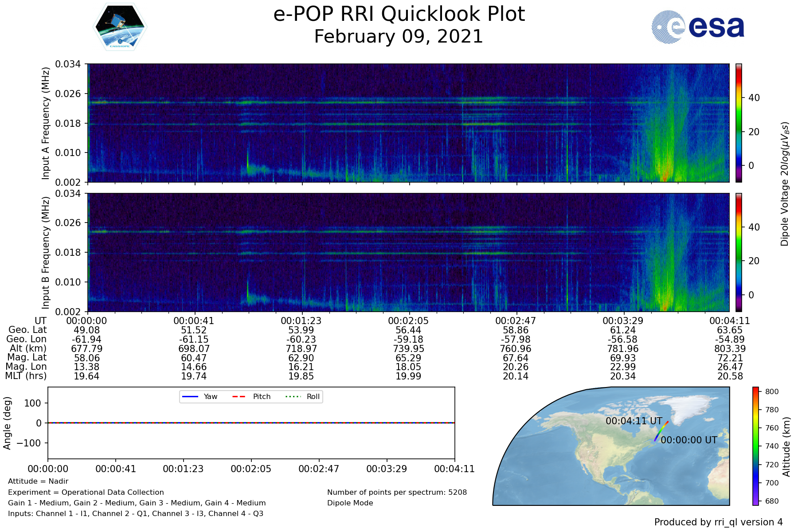Click the ESA logo
The height and width of the screenshot is (532, 798).
[698, 27]
